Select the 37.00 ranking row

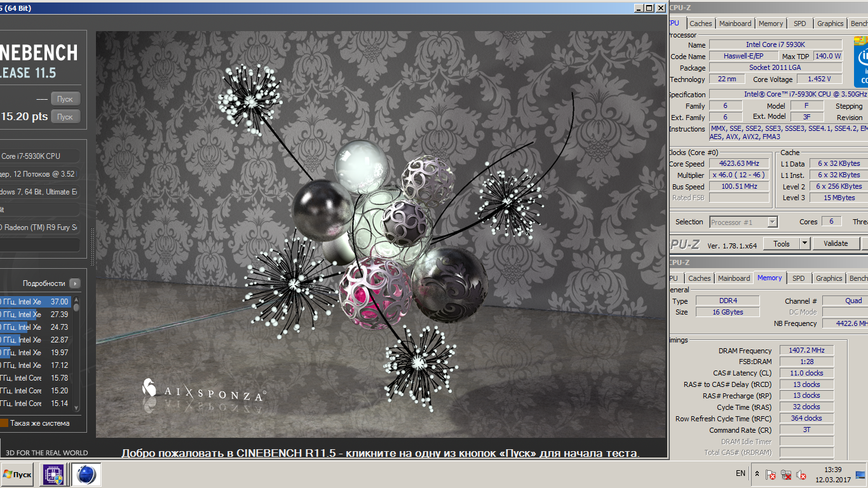[x=36, y=302]
